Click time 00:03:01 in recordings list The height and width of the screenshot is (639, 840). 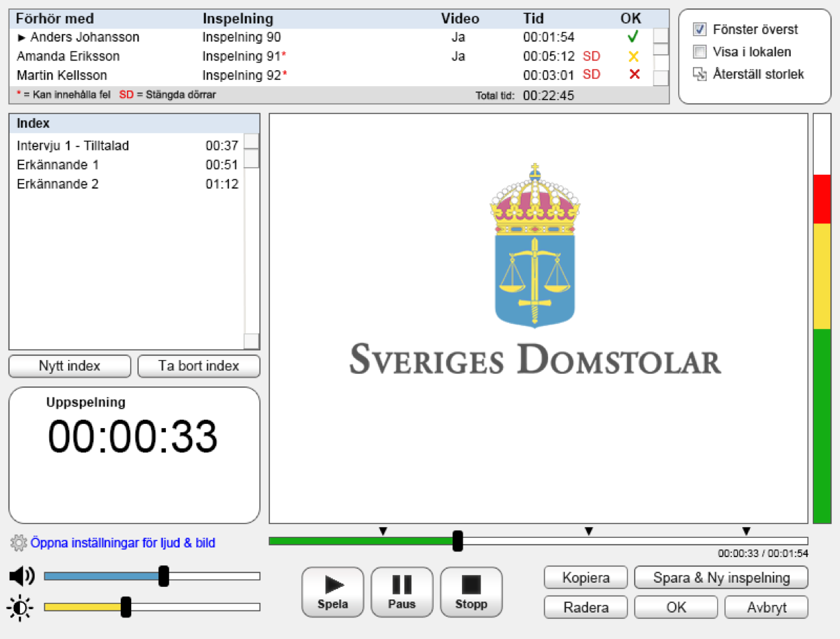click(549, 75)
